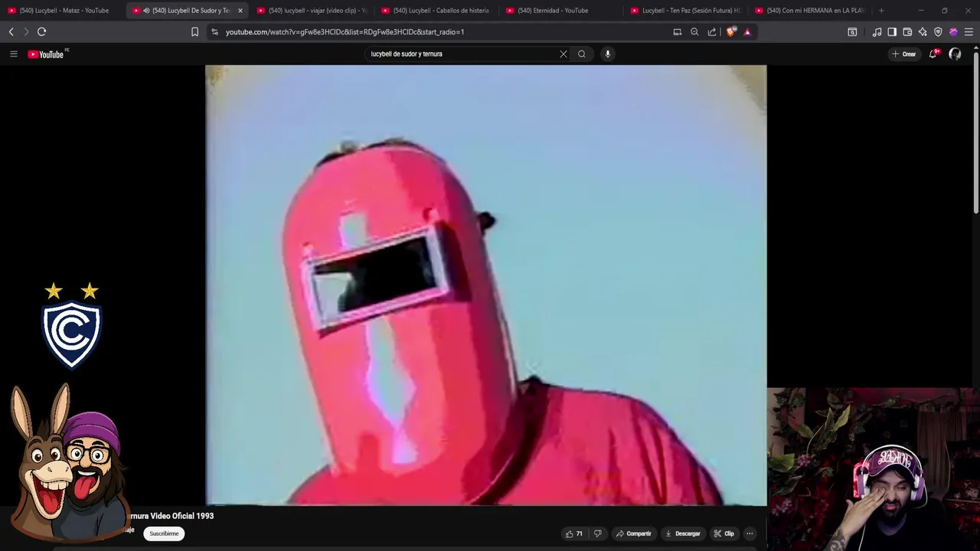Open Brave Shields lion icon
This screenshot has width=980, height=551.
[x=730, y=31]
